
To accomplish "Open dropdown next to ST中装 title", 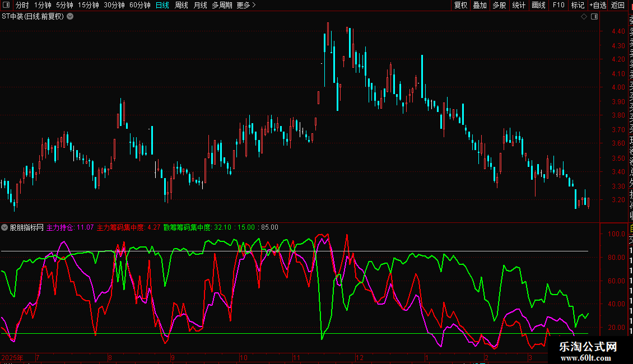I will tap(70, 17).
